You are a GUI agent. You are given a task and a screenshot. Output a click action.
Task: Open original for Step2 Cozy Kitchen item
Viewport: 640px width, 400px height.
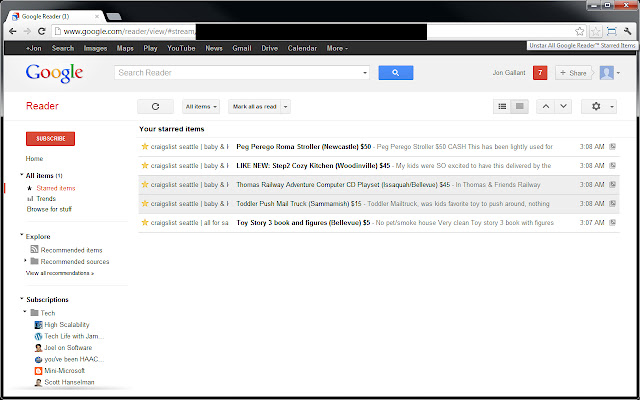click(x=612, y=166)
